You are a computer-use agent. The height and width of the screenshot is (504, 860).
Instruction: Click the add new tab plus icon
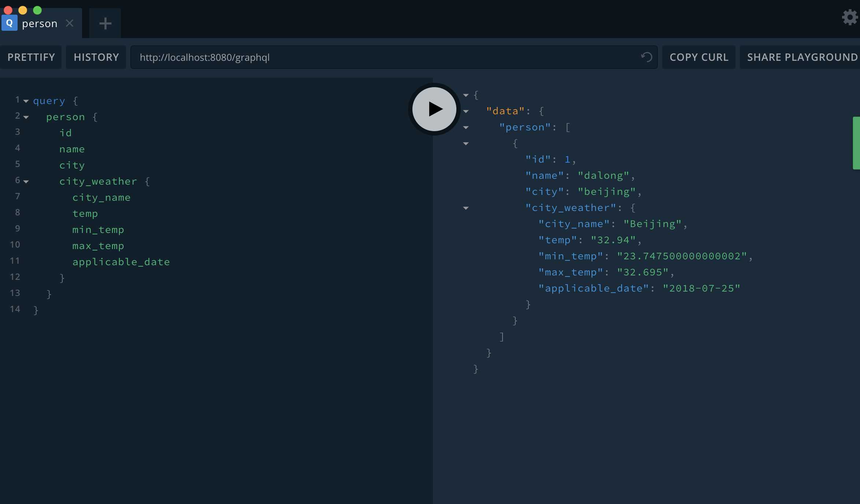pyautogui.click(x=105, y=23)
